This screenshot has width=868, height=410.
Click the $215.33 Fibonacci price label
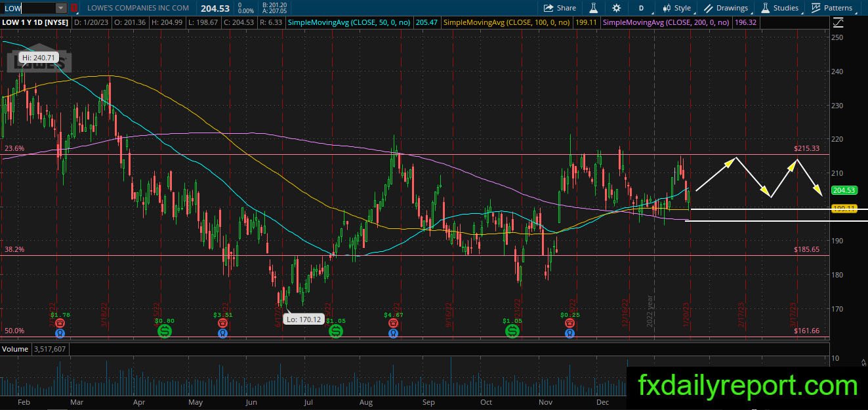tap(806, 149)
